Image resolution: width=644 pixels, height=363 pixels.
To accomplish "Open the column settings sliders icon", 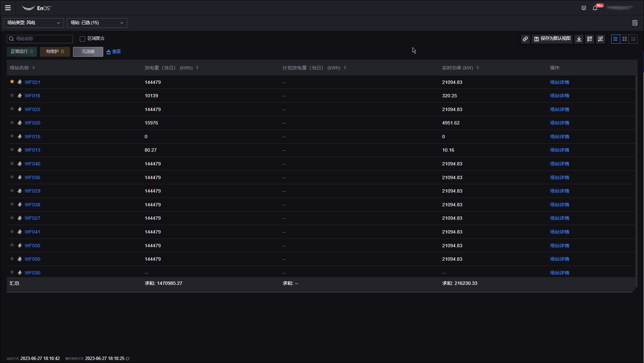I will [600, 39].
